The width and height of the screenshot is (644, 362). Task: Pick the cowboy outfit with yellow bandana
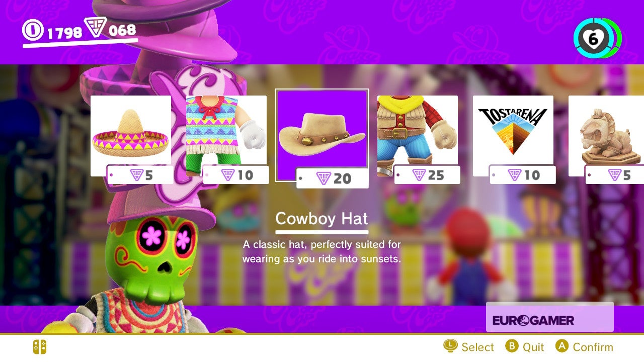click(418, 136)
